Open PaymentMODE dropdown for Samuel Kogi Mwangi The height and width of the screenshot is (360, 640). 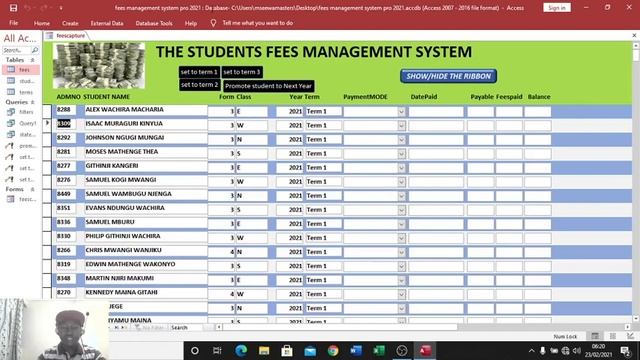point(401,182)
